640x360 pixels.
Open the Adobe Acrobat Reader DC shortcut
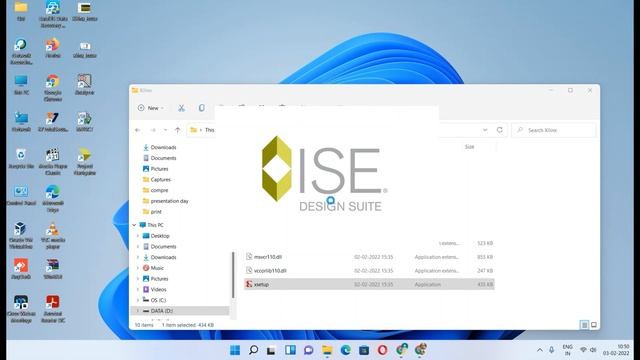click(53, 309)
